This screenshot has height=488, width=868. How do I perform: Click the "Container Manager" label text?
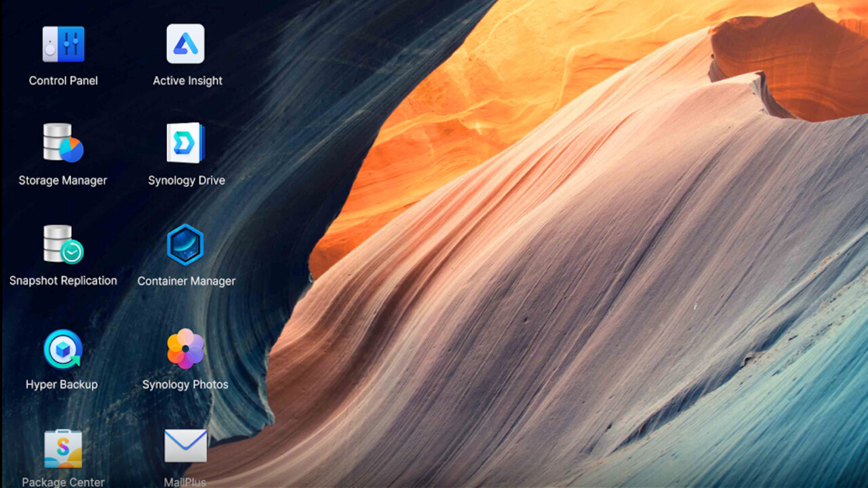(186, 281)
